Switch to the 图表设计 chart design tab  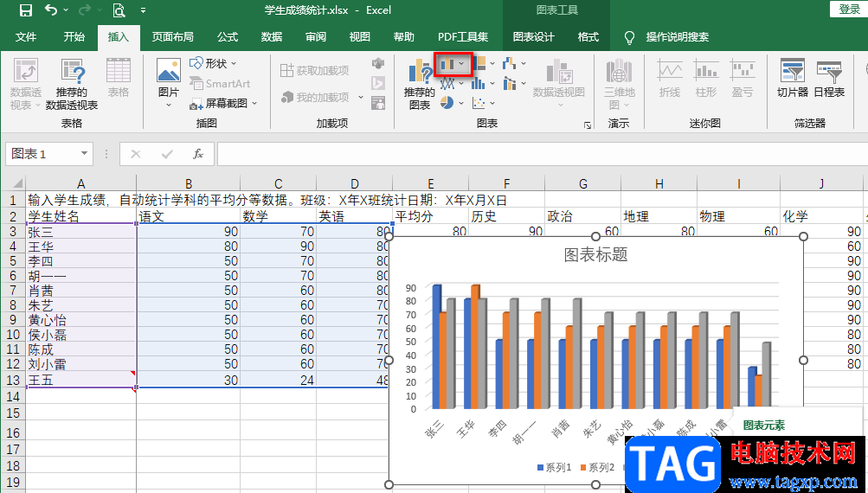point(533,37)
